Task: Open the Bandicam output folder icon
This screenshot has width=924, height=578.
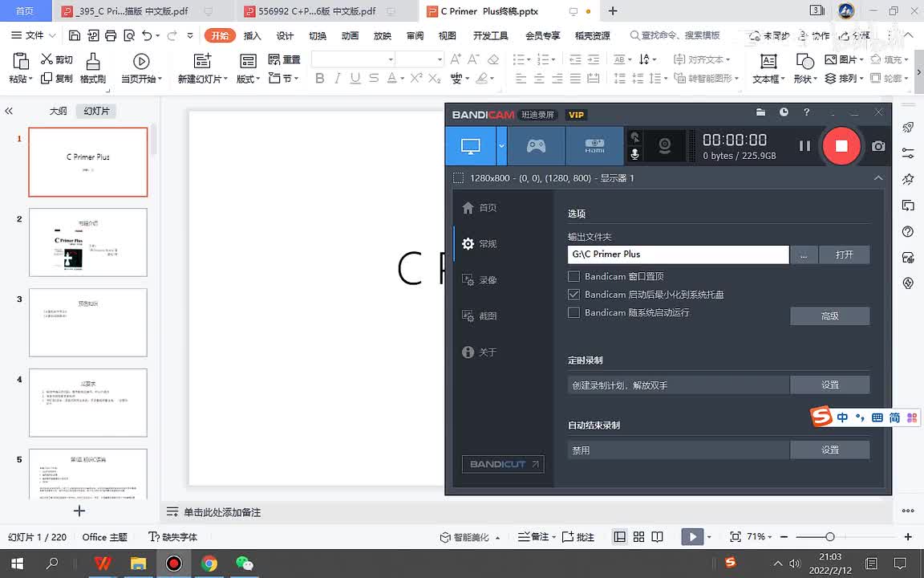Action: click(760, 112)
